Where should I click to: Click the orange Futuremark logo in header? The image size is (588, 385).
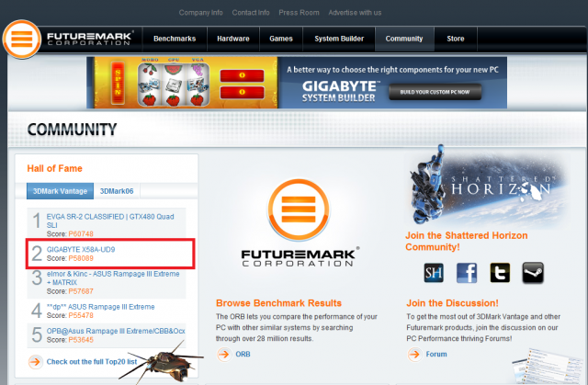coord(22,39)
